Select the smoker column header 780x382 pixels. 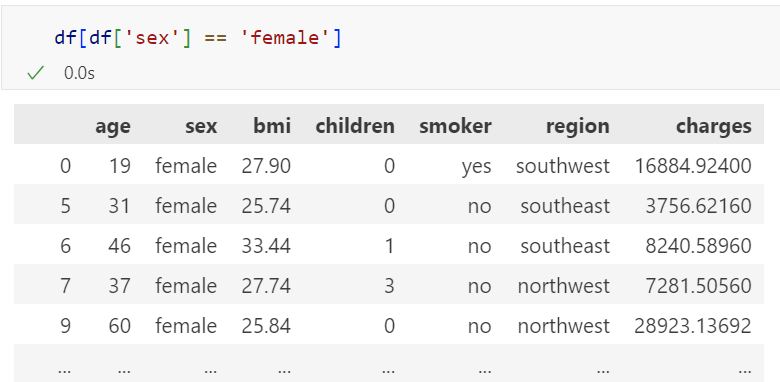point(455,126)
